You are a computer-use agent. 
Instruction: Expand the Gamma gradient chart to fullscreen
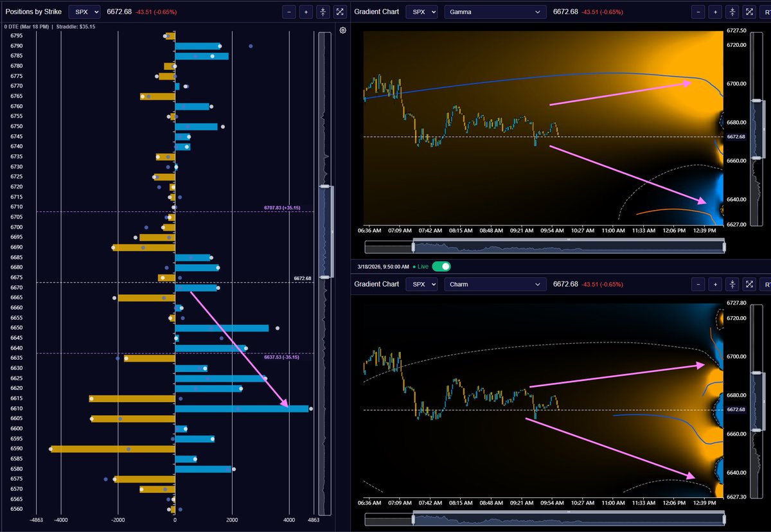pyautogui.click(x=749, y=12)
